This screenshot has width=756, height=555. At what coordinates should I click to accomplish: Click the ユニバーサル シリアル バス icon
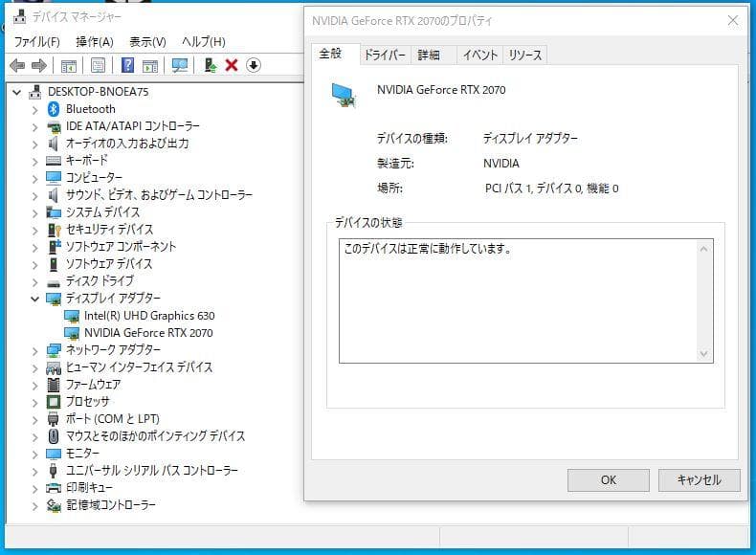[54, 470]
